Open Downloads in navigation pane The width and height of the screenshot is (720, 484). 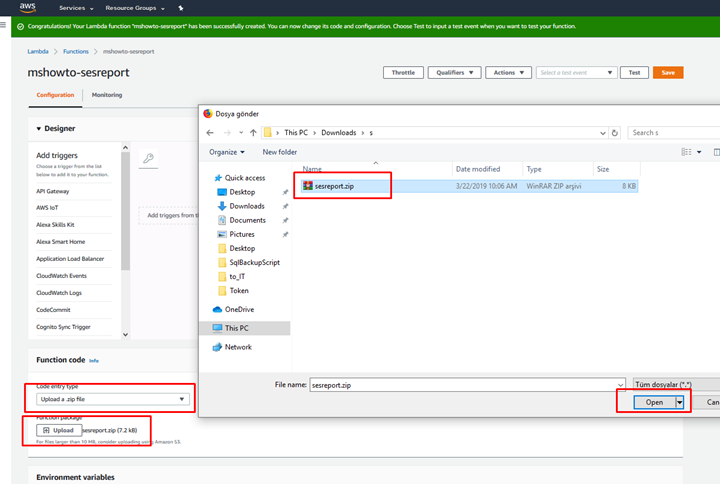[x=247, y=206]
